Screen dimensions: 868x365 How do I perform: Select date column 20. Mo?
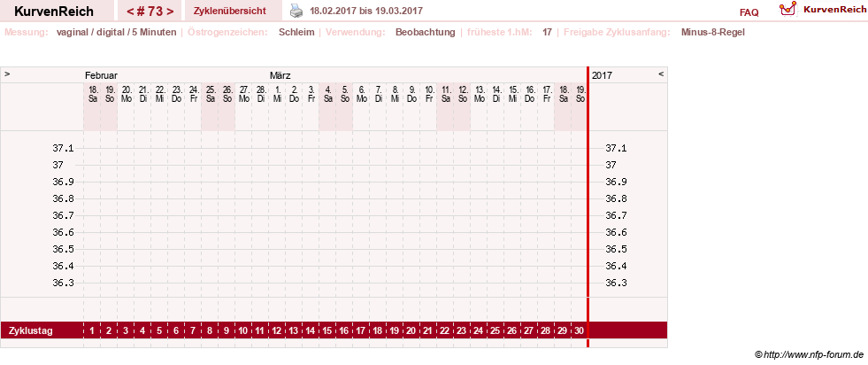[126, 94]
